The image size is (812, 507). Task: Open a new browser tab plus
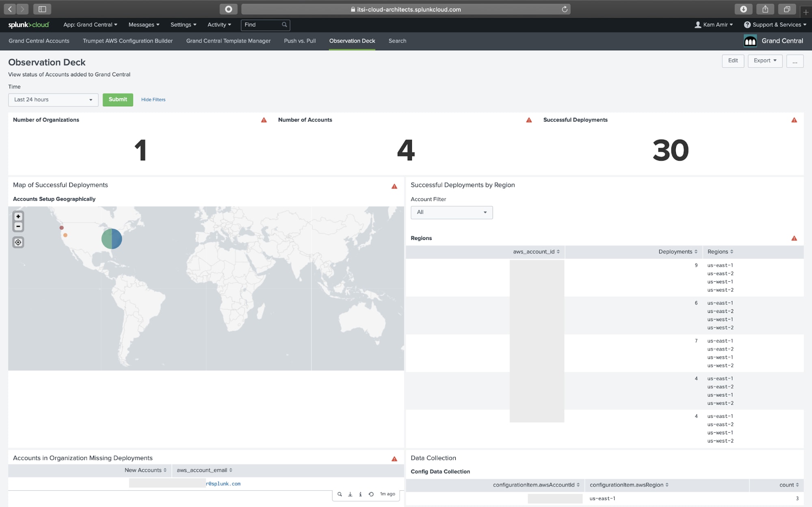click(x=806, y=12)
